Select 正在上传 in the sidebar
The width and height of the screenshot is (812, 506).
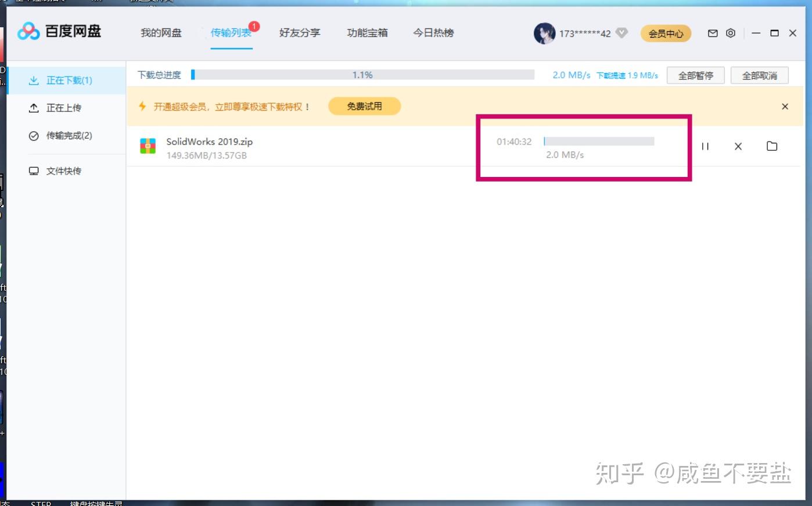tap(66, 108)
